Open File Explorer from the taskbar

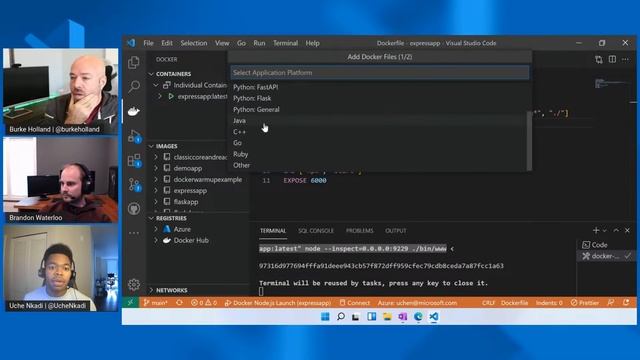[x=387, y=317]
